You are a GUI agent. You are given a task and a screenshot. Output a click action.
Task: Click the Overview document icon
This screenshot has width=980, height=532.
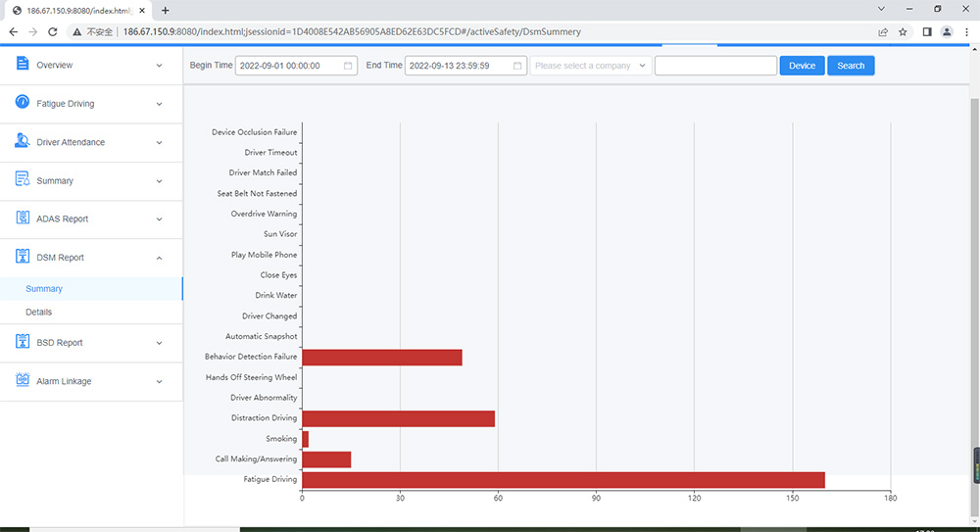[x=23, y=63]
